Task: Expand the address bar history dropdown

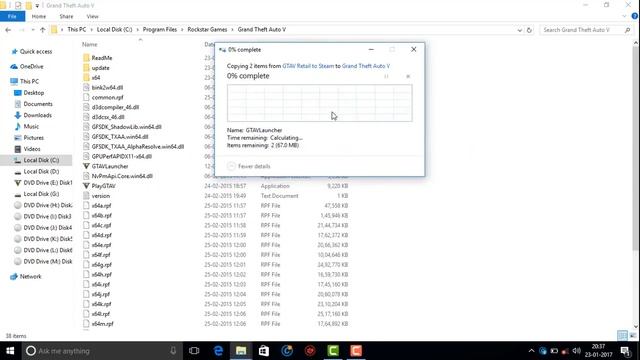Action: [x=519, y=30]
